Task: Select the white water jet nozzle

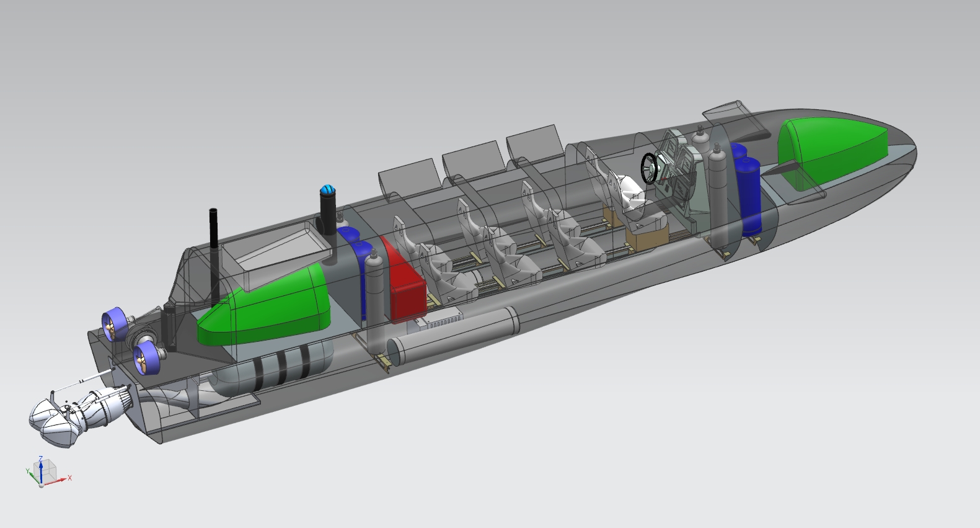Action: (59, 422)
